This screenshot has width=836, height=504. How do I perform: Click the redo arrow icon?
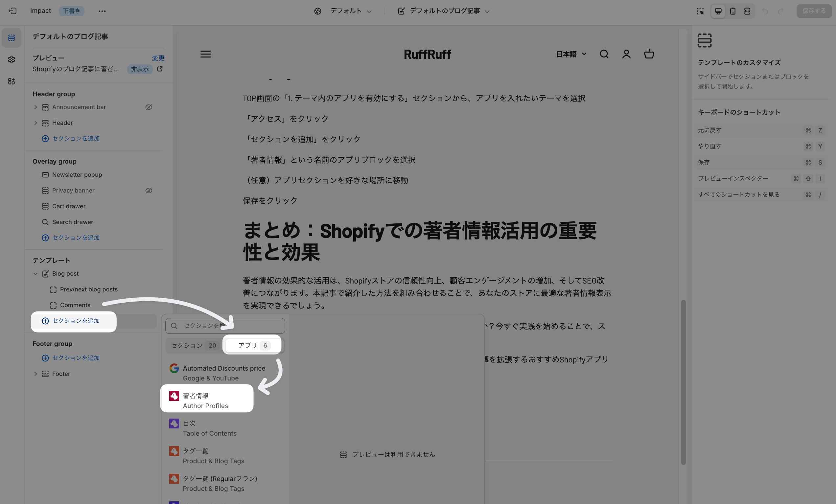click(781, 11)
